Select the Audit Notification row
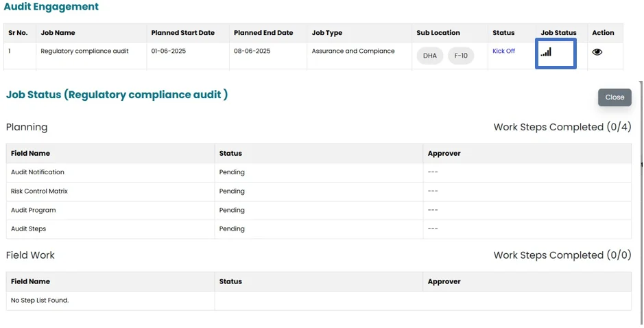 click(38, 172)
